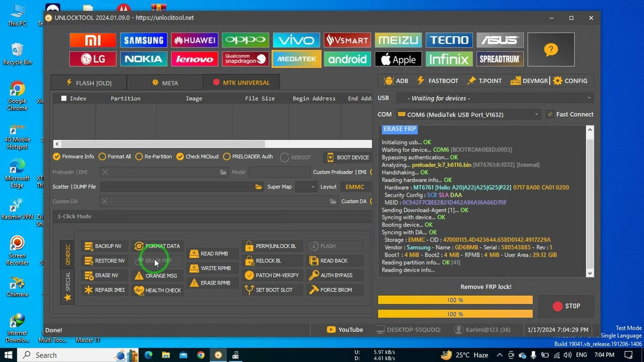Screen dimensions: 644x362
Task: Click the FORMAT DATA button
Action: click(157, 246)
